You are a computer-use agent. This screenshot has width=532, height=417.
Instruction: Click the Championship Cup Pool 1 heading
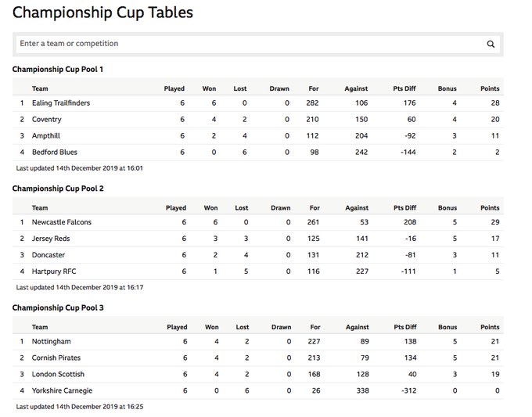point(58,70)
